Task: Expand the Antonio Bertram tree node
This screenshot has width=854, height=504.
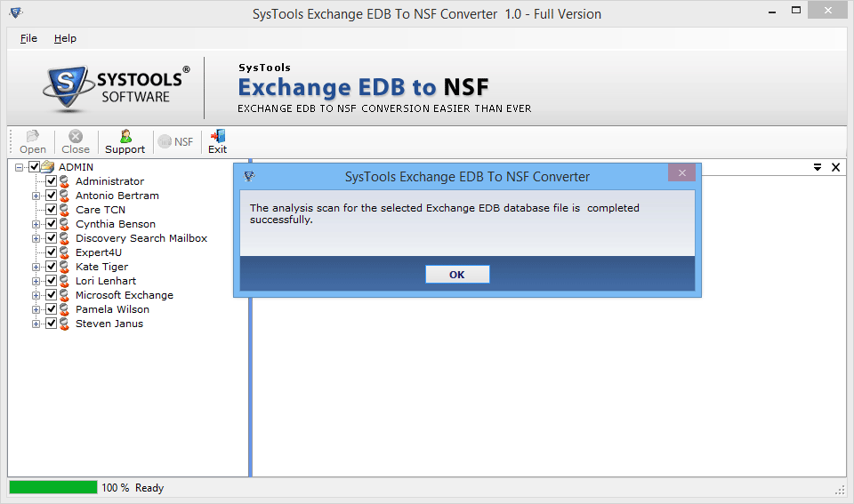Action: [36, 196]
